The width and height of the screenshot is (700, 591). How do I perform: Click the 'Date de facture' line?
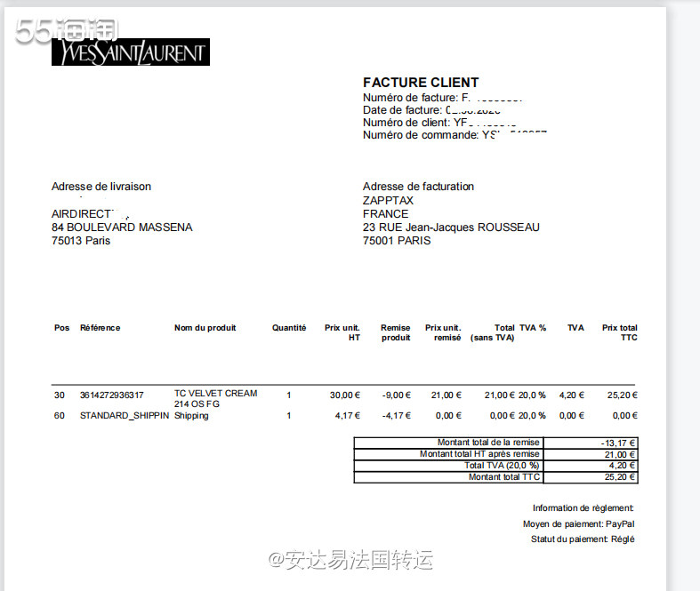431,110
